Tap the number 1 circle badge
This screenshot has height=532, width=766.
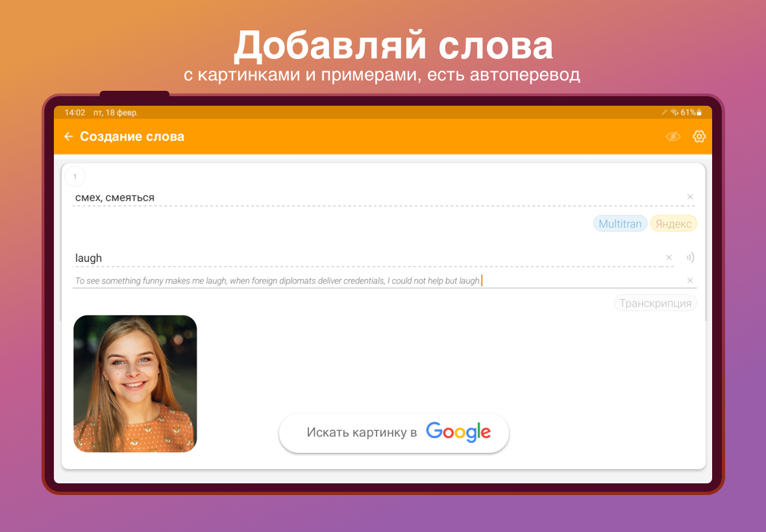click(x=75, y=176)
